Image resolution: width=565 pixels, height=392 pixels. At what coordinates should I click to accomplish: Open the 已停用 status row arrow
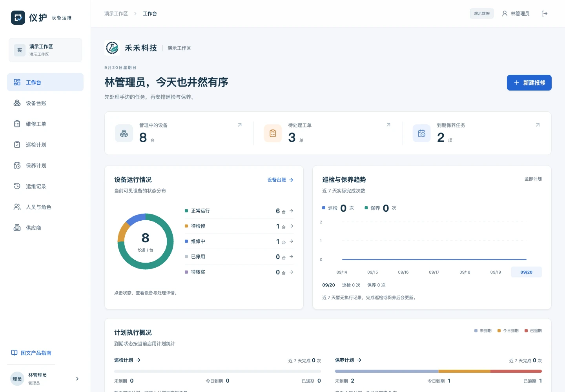coord(292,257)
